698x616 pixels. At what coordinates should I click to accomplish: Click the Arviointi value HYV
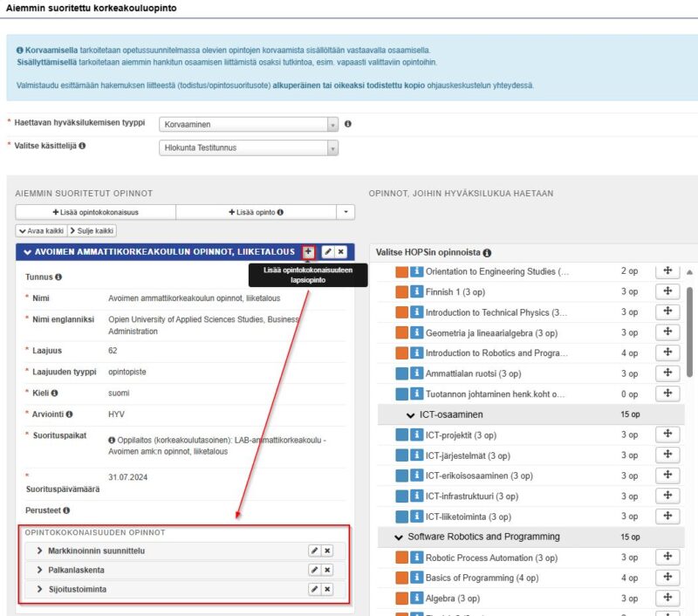(116, 414)
